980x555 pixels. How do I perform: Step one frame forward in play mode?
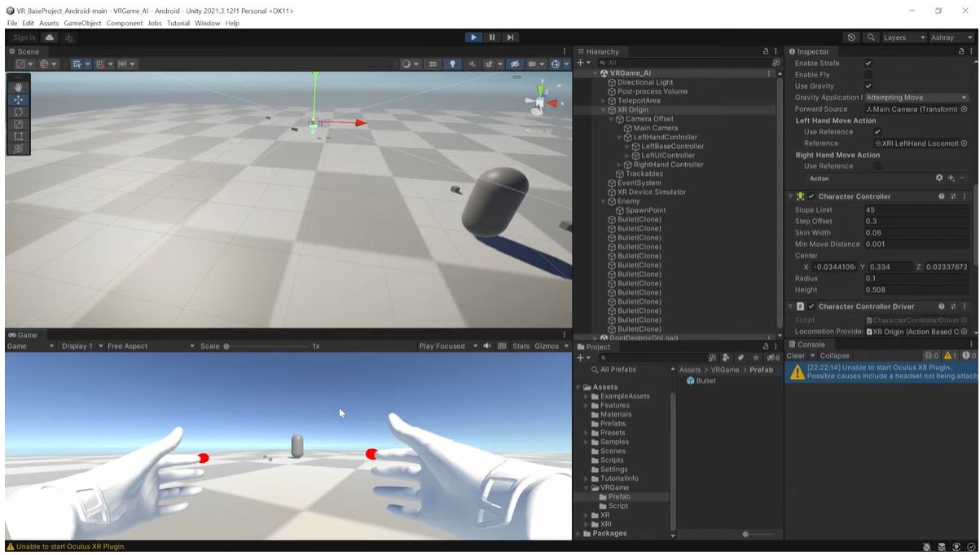click(x=511, y=37)
